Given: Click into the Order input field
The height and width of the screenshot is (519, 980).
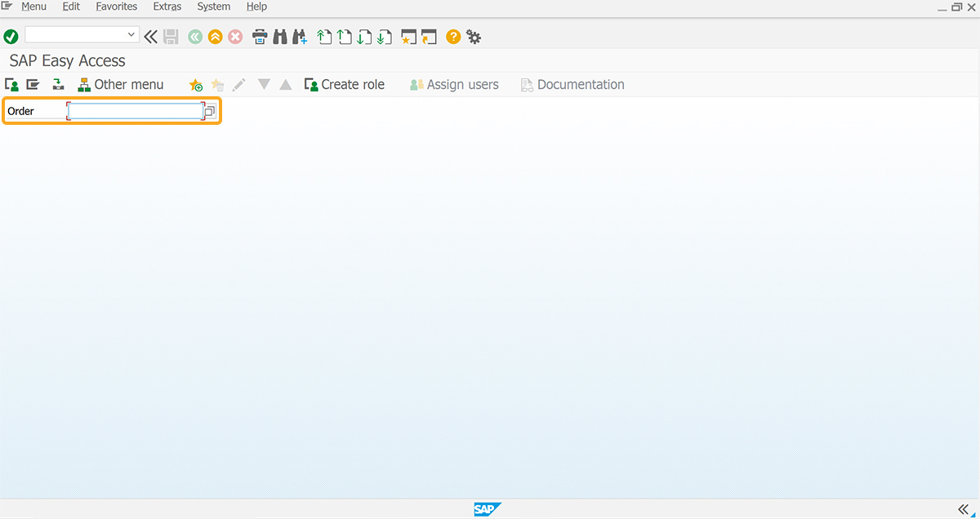Looking at the screenshot, I should pos(136,111).
